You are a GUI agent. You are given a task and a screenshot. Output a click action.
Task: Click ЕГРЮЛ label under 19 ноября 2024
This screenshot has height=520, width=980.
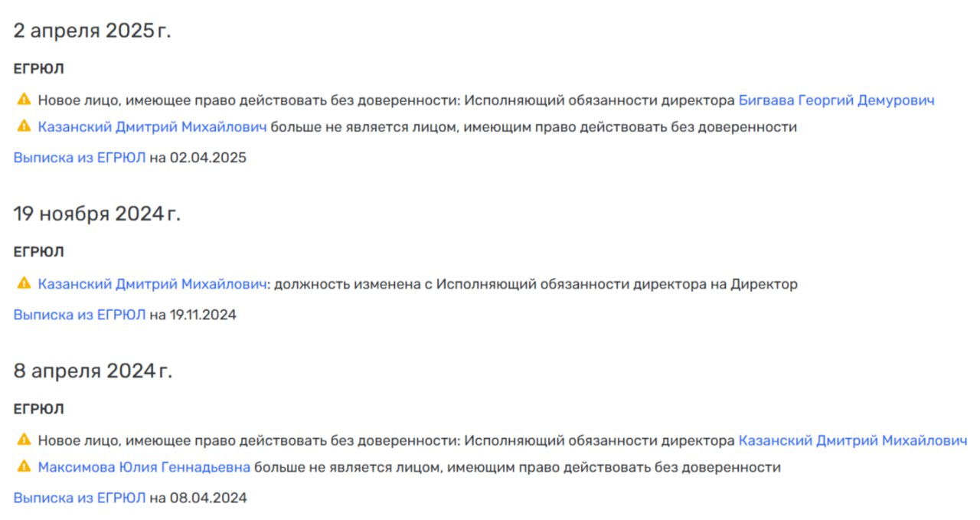click(38, 252)
